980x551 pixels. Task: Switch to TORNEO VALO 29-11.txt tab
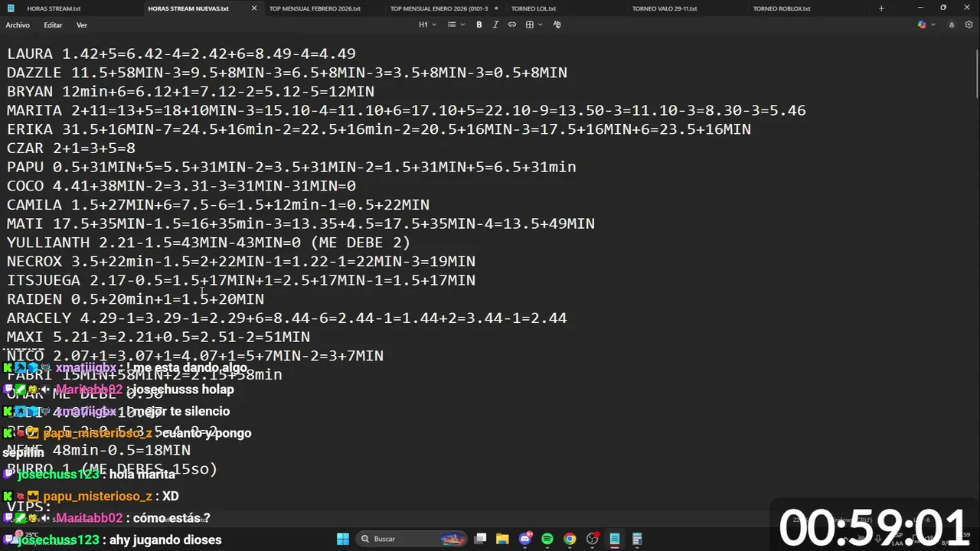point(665,8)
